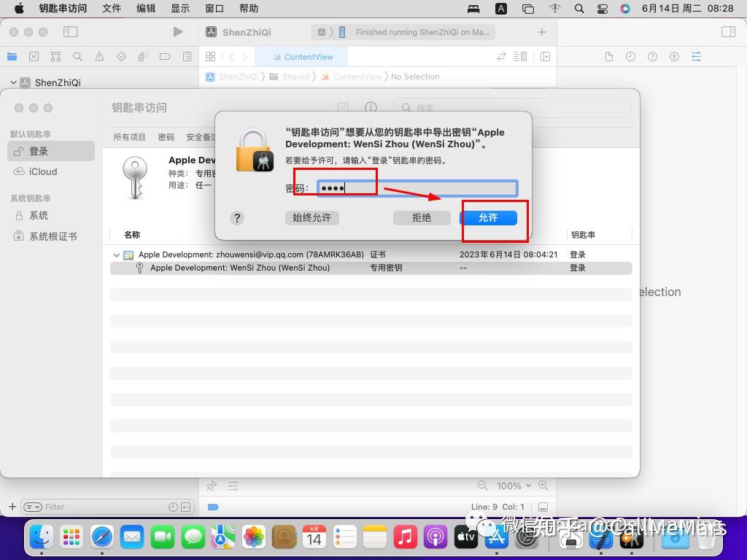Open the scheme destination selector in Xcode
The height and width of the screenshot is (560, 747).
tap(341, 32)
